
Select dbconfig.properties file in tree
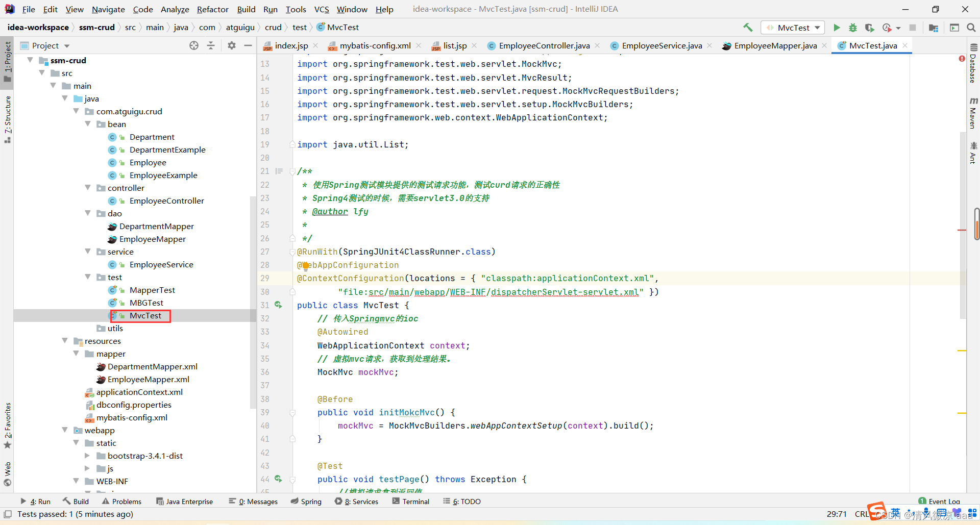134,405
